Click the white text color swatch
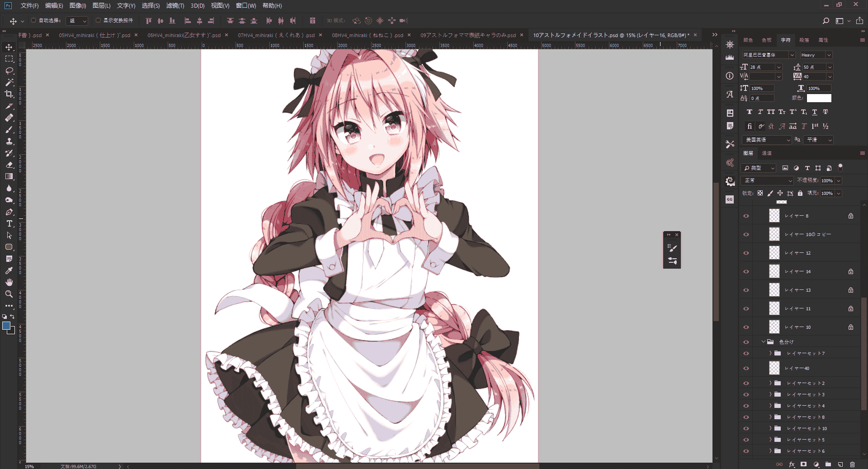Image resolution: width=868 pixels, height=469 pixels. pos(819,98)
